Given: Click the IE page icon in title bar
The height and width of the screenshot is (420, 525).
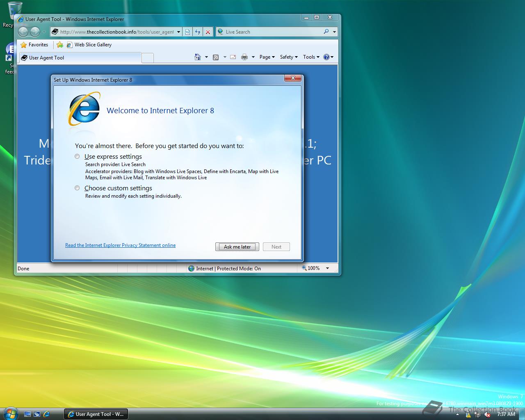Looking at the screenshot, I should click(x=21, y=19).
